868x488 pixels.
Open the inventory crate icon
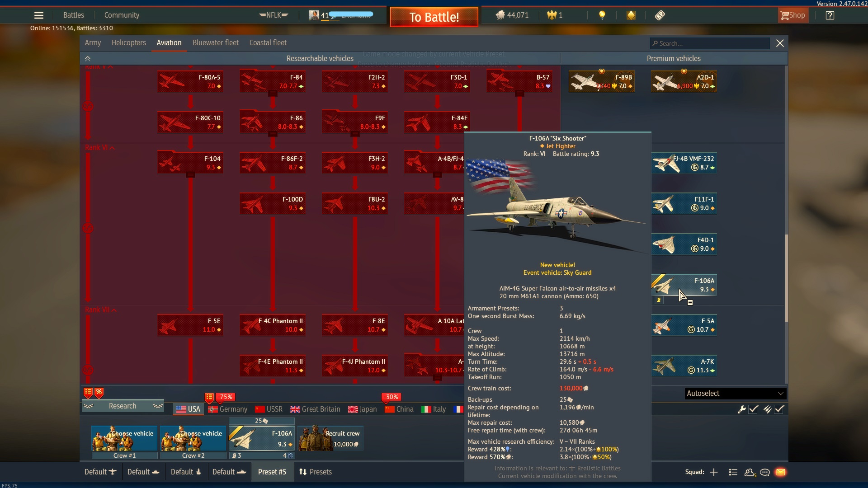[x=631, y=15]
